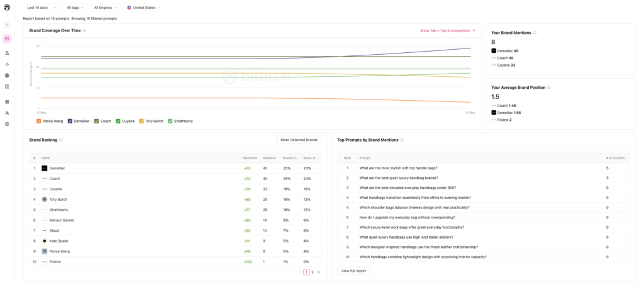Click previous page arrow in Brand Ranking
This screenshot has height=284, width=644.
[300, 272]
